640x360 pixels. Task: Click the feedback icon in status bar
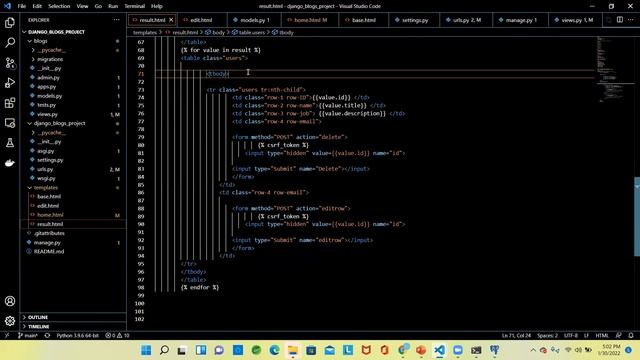click(x=618, y=336)
